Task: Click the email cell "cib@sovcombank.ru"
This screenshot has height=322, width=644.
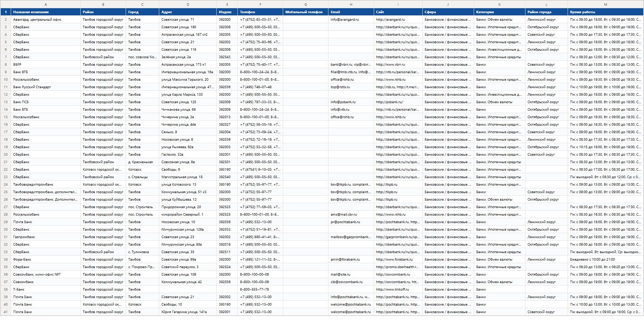Action: (x=351, y=282)
